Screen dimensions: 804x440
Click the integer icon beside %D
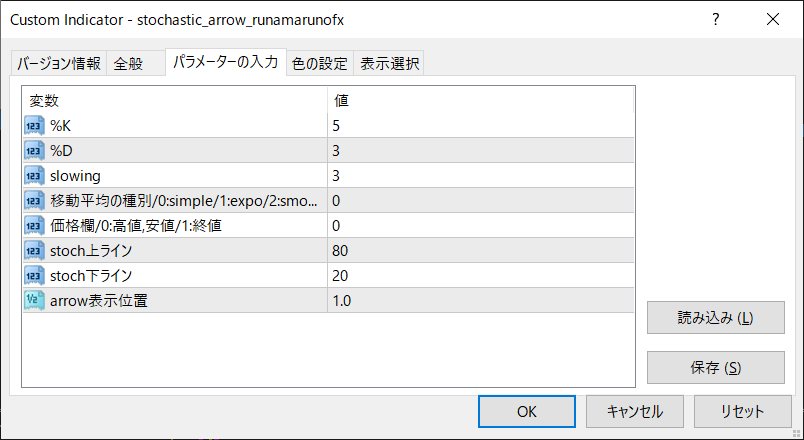pyautogui.click(x=34, y=150)
